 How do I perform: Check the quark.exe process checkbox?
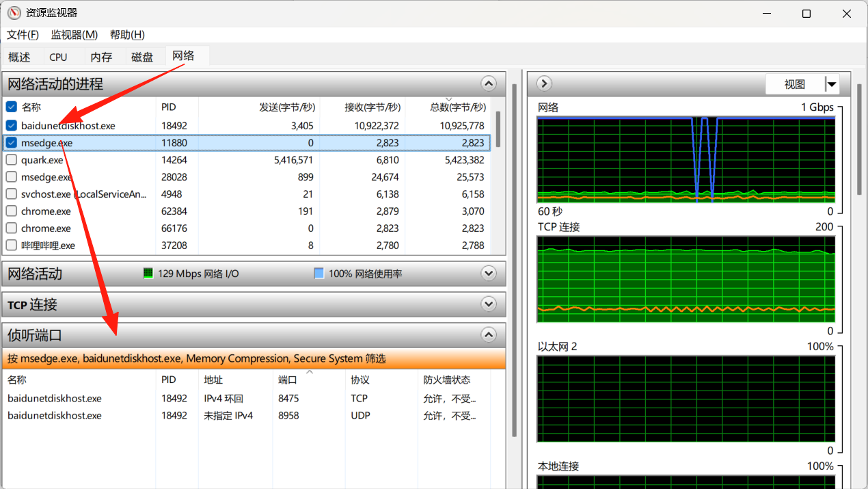click(11, 160)
